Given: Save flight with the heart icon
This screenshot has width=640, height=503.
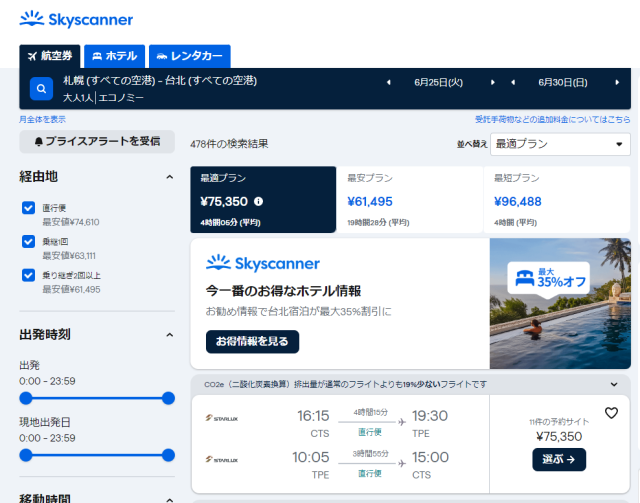Looking at the screenshot, I should pyautogui.click(x=611, y=413).
